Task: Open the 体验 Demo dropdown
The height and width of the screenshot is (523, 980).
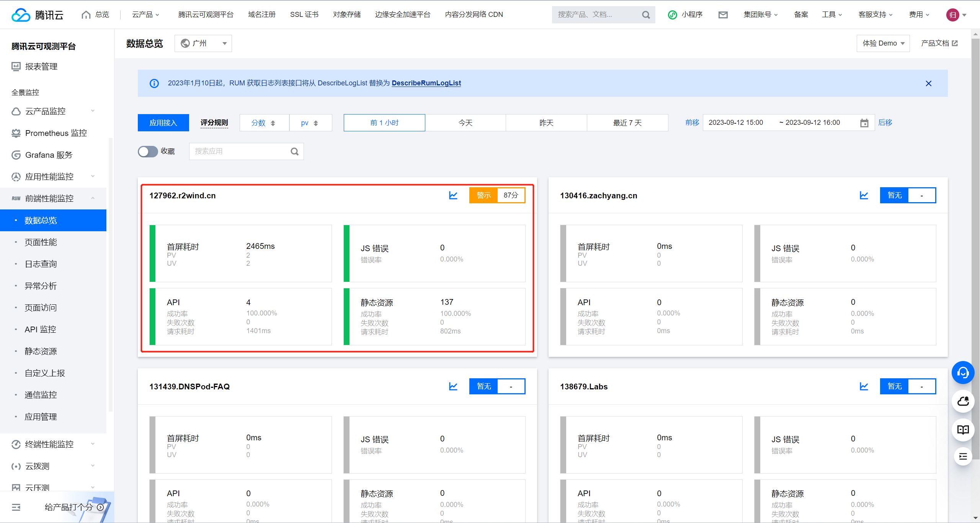Action: click(x=883, y=43)
